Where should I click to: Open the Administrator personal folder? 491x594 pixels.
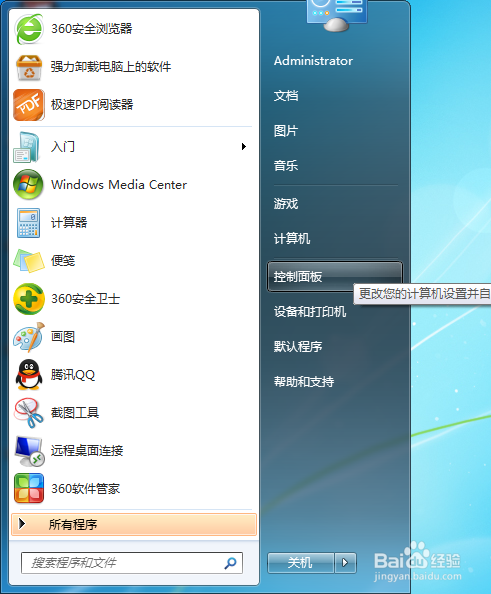tap(313, 61)
